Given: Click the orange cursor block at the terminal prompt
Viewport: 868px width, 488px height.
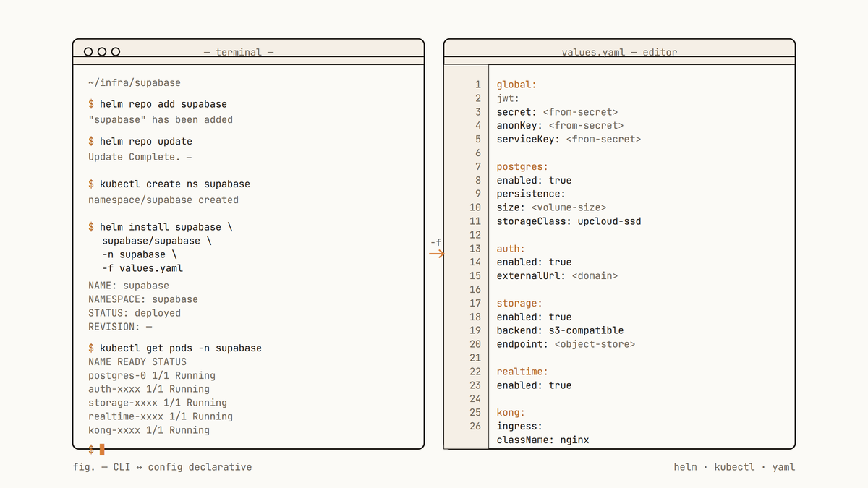Looking at the screenshot, I should [102, 449].
